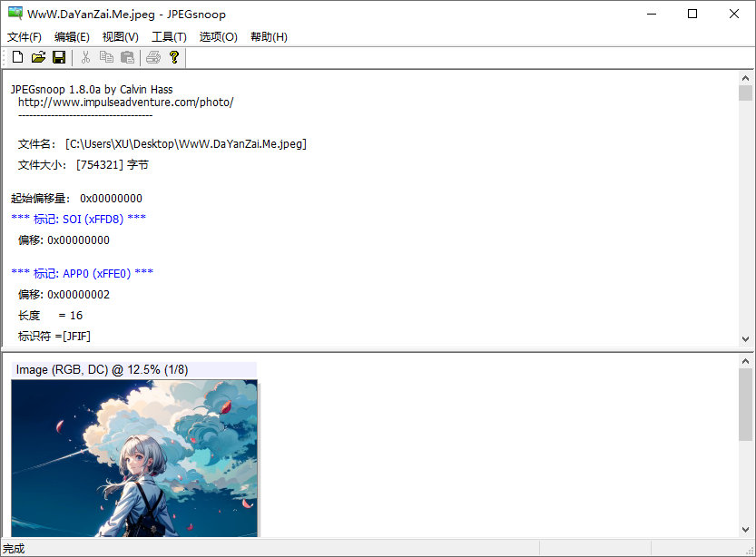Click the 文件大小 [754321] 字节 line

click(x=83, y=165)
